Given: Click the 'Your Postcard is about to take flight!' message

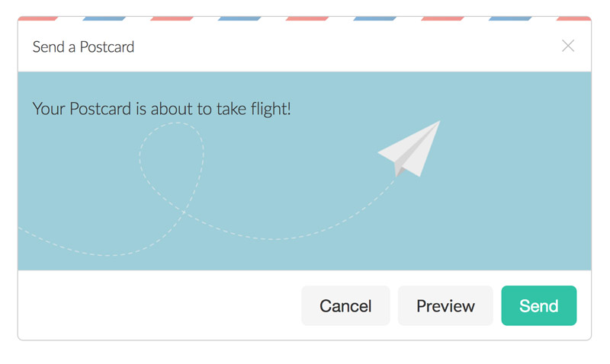Looking at the screenshot, I should point(162,109).
